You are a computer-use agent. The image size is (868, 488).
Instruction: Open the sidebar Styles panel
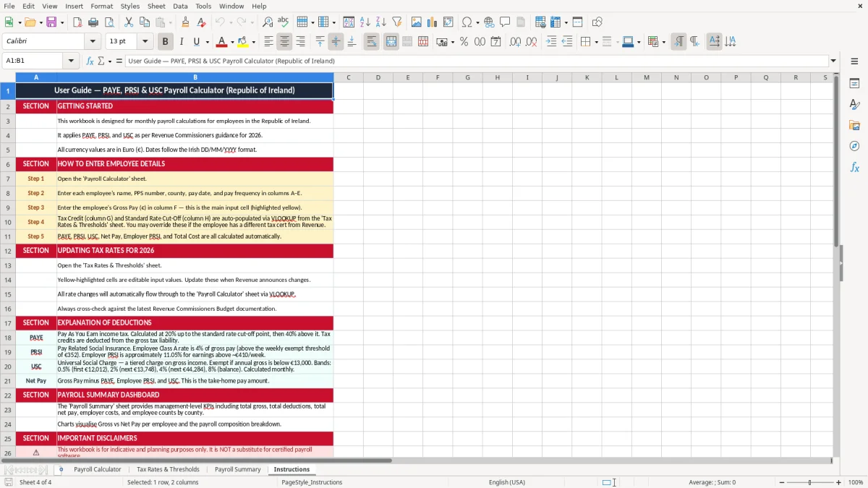pos(854,105)
